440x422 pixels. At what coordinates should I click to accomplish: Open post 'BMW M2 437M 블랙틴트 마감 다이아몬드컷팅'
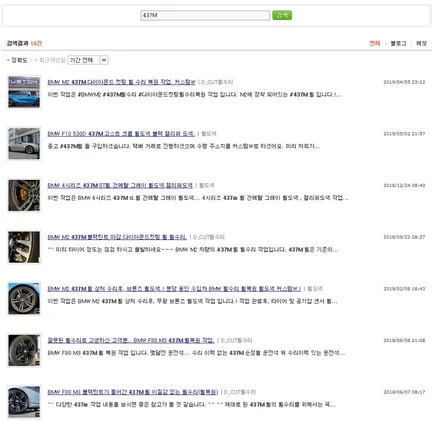coord(117,237)
